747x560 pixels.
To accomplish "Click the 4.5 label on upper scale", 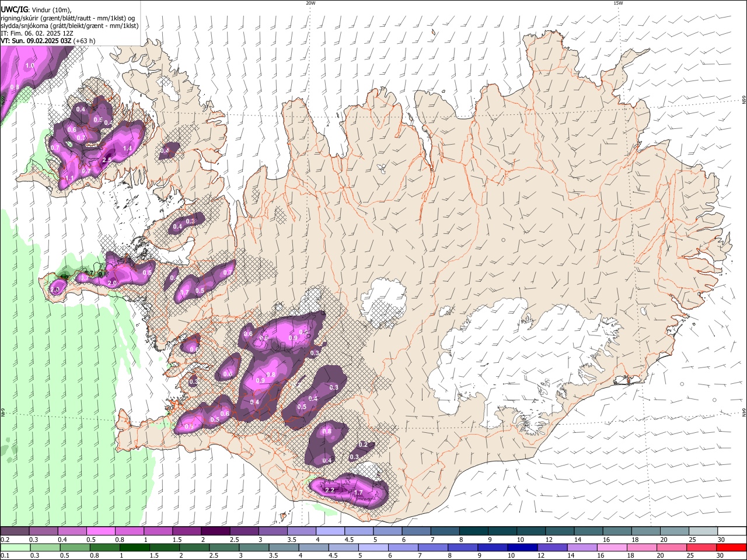I will click(x=349, y=540).
